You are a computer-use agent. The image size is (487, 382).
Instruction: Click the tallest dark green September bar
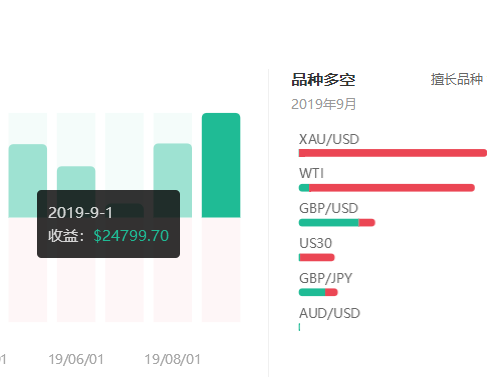221,165
